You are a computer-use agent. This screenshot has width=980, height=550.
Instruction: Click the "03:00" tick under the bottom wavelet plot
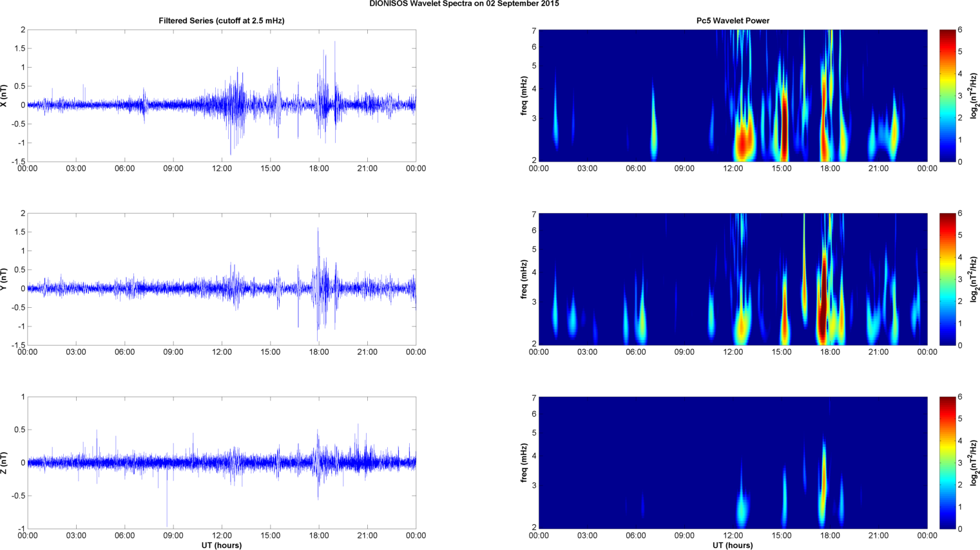[x=587, y=536]
